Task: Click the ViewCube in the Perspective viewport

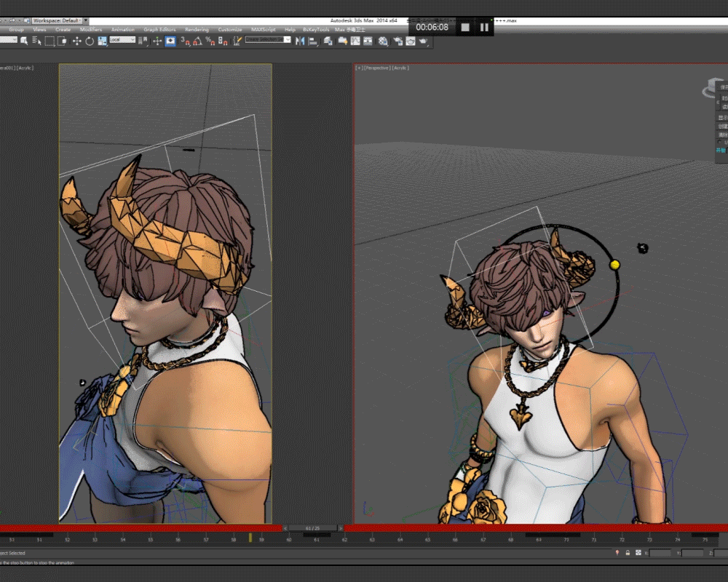Action: pos(711,88)
